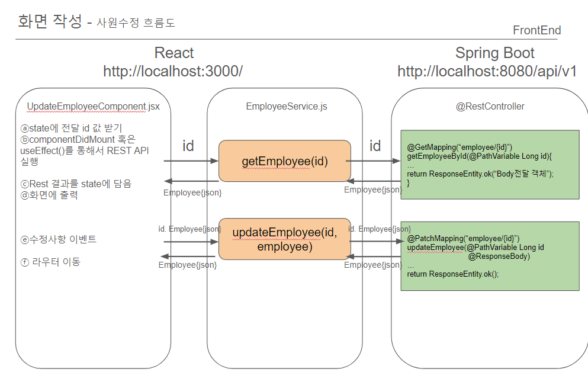
Task: Click the "@ResponseBody)" code text
Action: click(499, 256)
